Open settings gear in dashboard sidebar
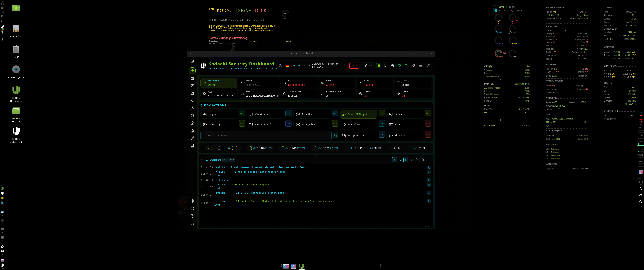The height and width of the screenshot is (270, 644). [192, 201]
